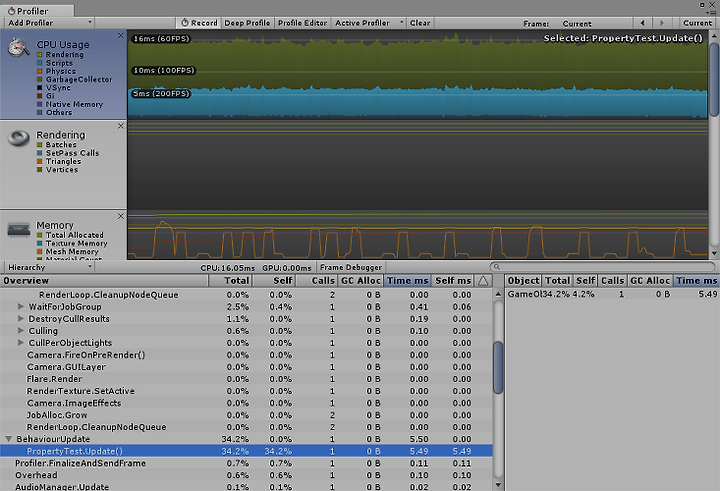The height and width of the screenshot is (491, 720).
Task: Toggle Scripts color swatch in CPU Usage
Action: (39, 63)
